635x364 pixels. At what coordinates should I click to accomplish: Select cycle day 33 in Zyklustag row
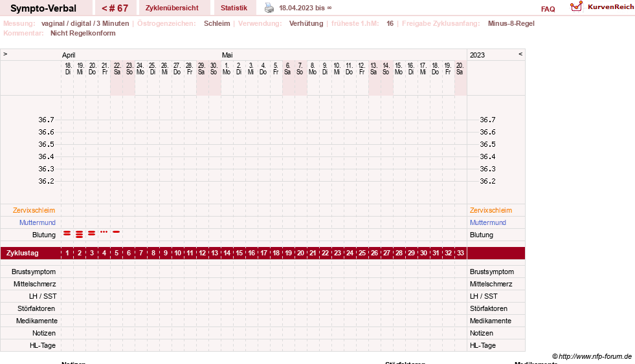[460, 253]
